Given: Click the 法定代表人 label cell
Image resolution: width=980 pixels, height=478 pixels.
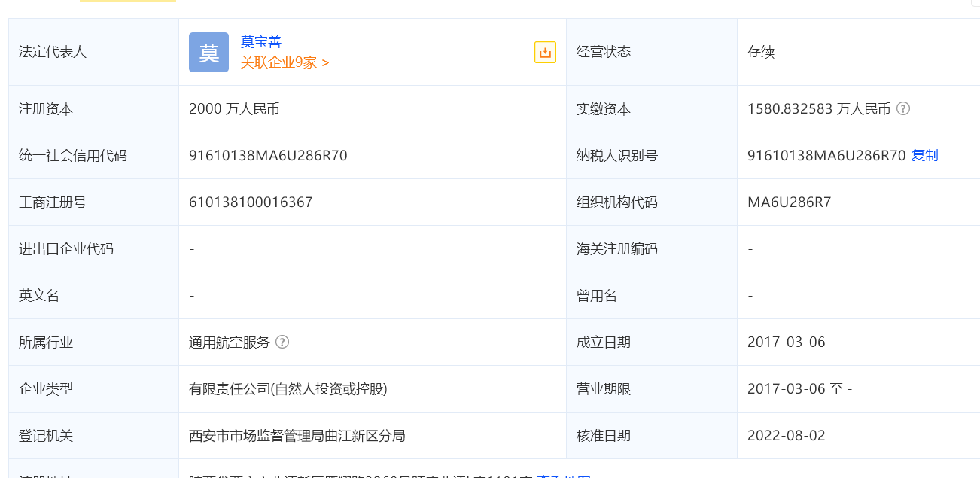Looking at the screenshot, I should [94, 52].
